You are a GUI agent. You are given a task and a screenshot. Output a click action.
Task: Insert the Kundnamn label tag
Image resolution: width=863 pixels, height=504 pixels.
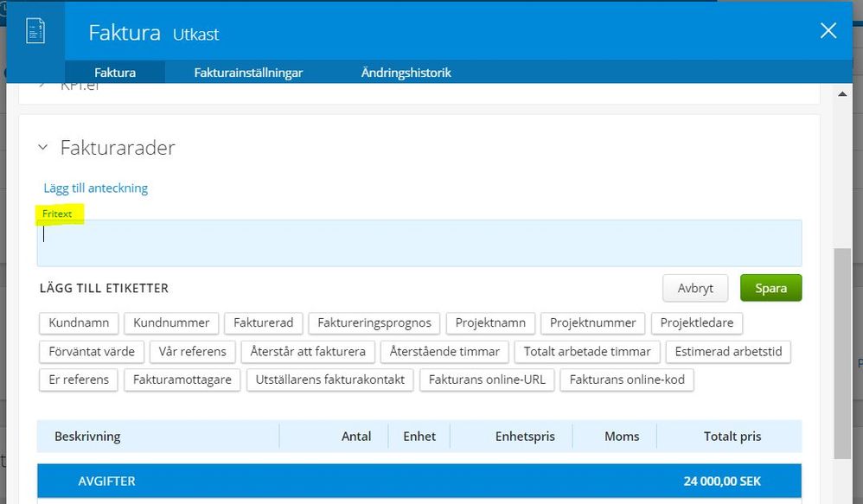coord(79,322)
